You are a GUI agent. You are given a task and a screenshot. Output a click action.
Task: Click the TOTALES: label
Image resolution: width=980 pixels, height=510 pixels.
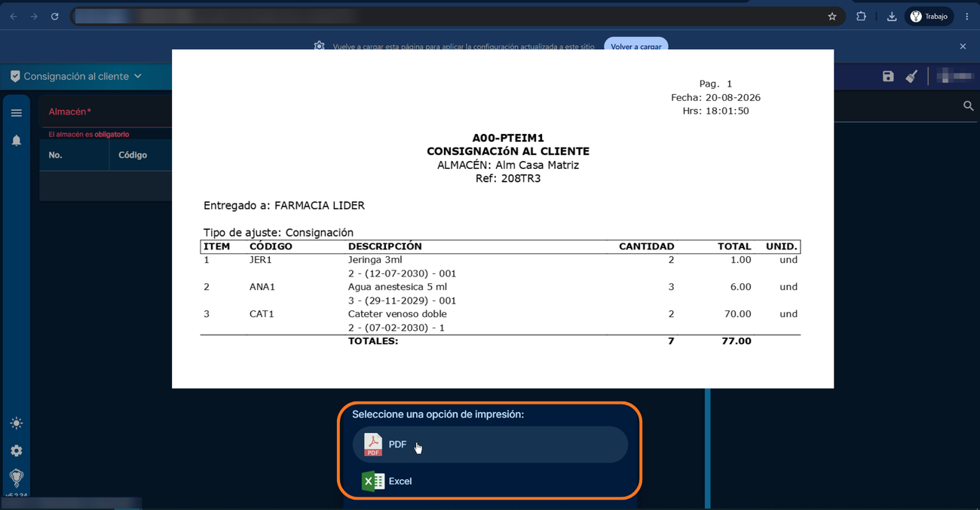pos(373,341)
